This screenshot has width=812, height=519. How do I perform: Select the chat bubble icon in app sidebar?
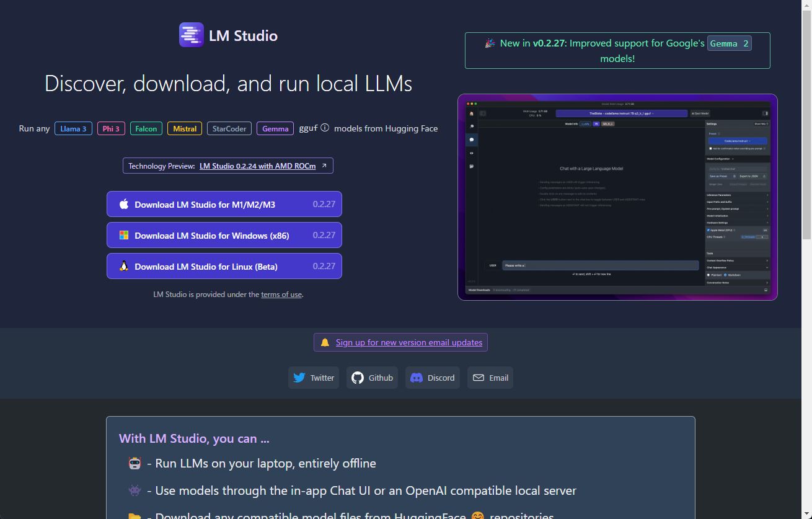tap(472, 140)
